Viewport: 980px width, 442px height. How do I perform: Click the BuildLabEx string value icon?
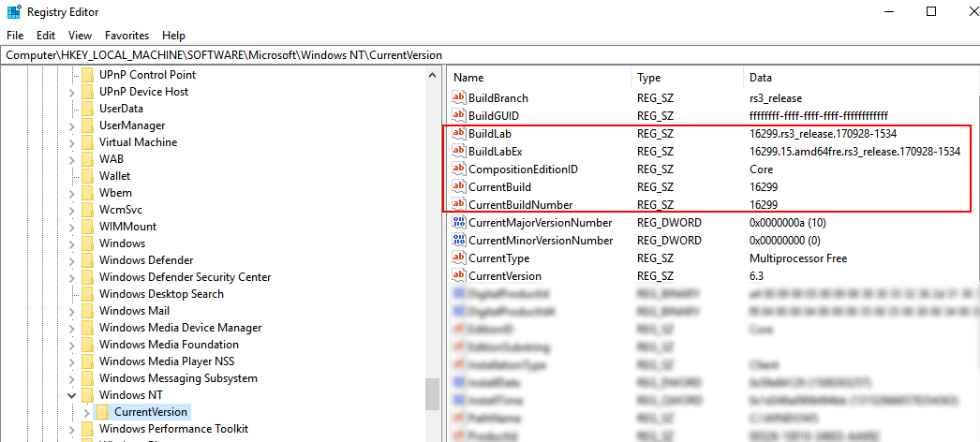pos(459,151)
